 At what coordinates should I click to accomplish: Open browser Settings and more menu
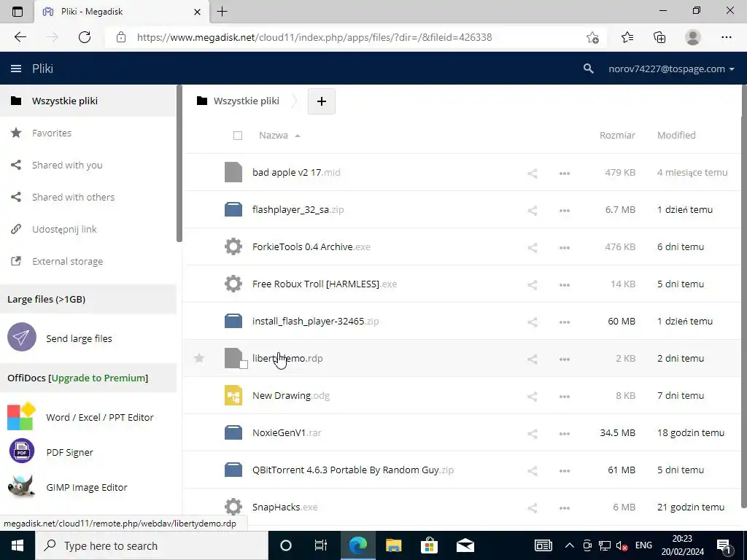(726, 37)
